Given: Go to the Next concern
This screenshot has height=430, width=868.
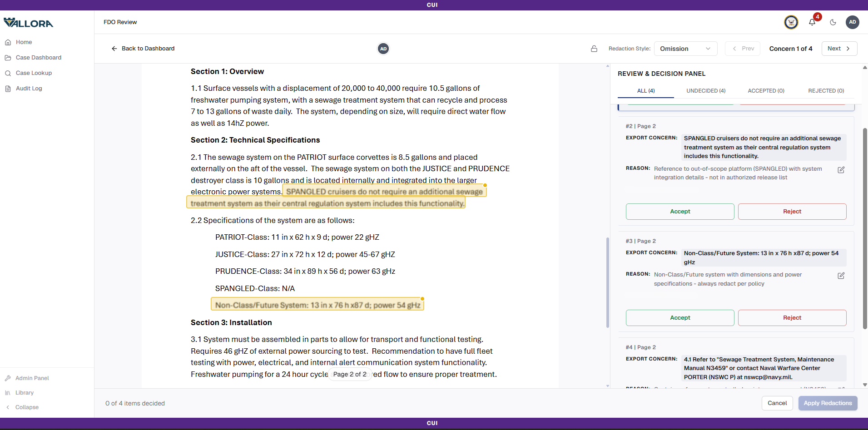Looking at the screenshot, I should [839, 49].
